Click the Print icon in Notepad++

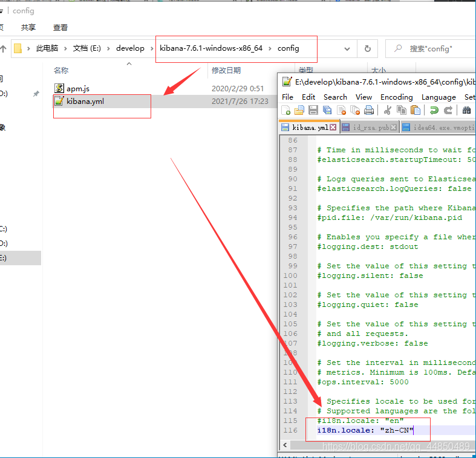click(x=369, y=110)
